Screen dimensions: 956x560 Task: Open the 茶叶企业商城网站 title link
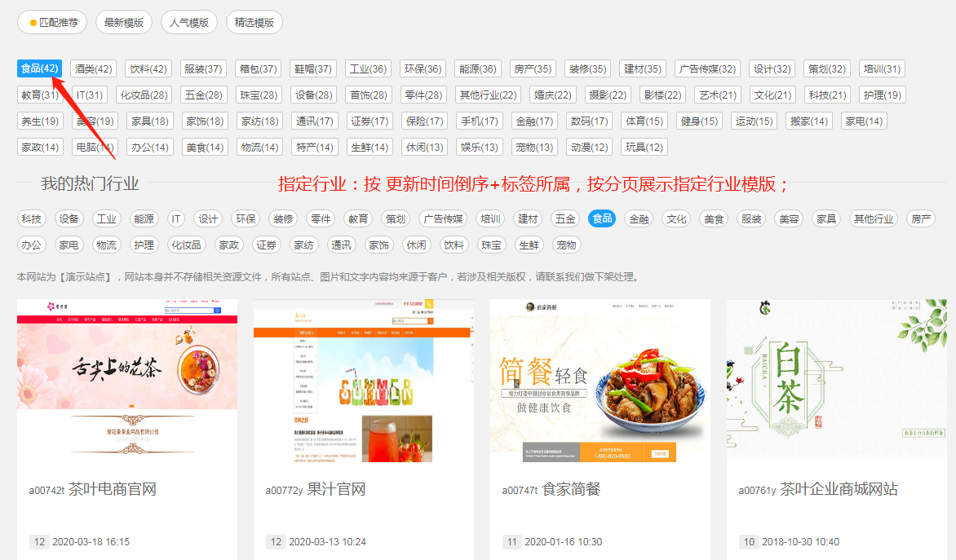839,490
